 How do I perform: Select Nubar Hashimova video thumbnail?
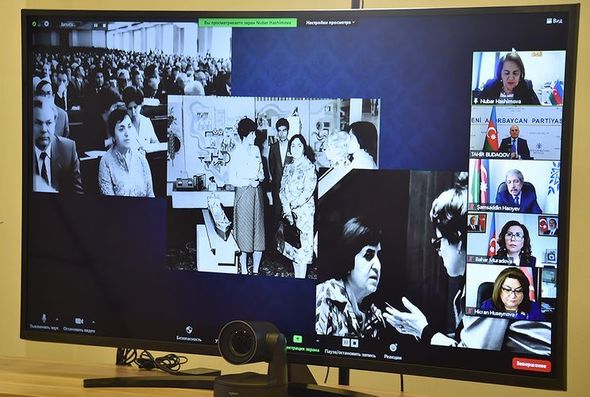pos(518,78)
